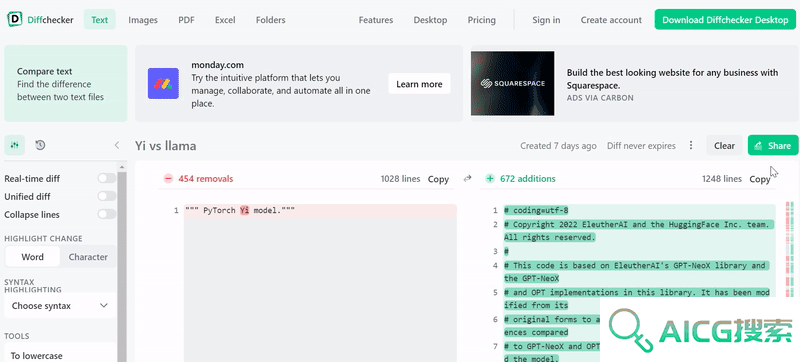Turn on the Unified diff toggle
The height and width of the screenshot is (362, 800).
(107, 196)
